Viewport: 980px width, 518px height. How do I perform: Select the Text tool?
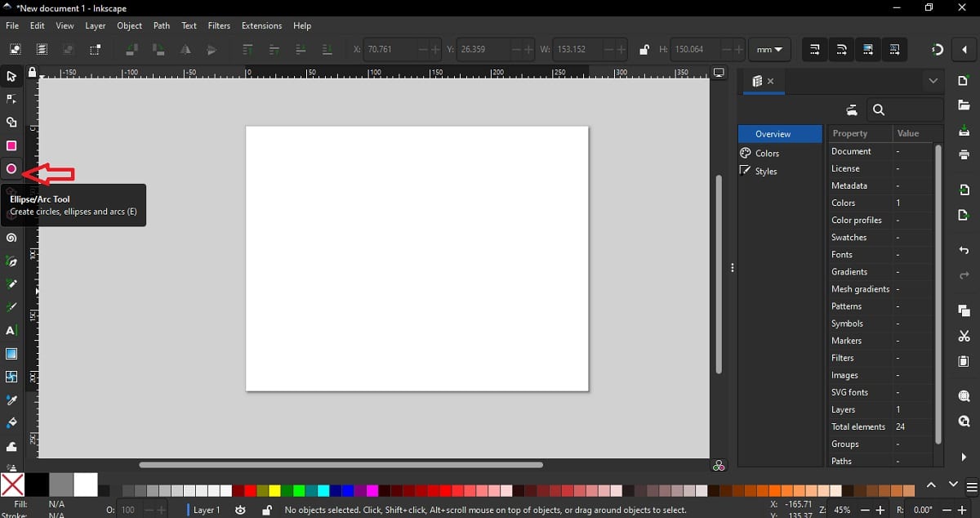(11, 331)
